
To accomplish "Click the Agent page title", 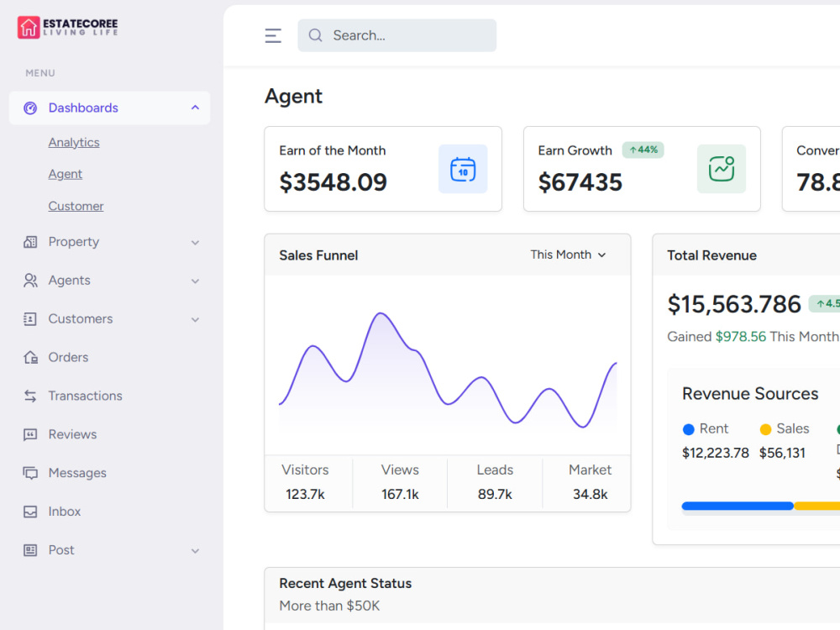I will pyautogui.click(x=293, y=97).
